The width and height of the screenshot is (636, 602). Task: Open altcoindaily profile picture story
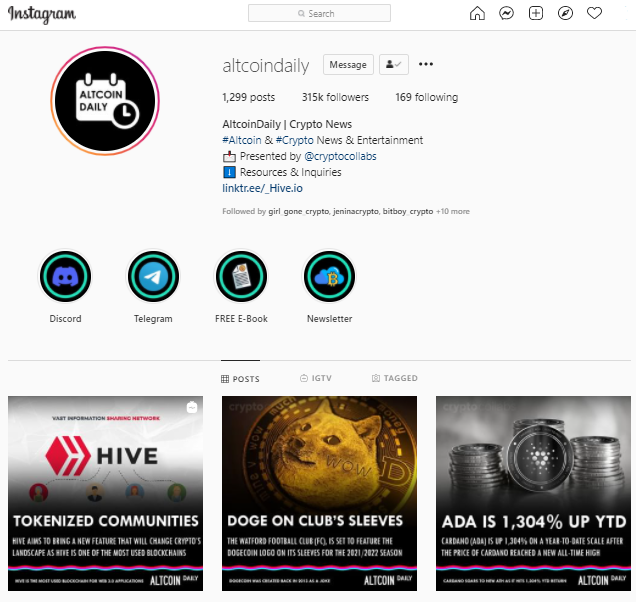(105, 101)
